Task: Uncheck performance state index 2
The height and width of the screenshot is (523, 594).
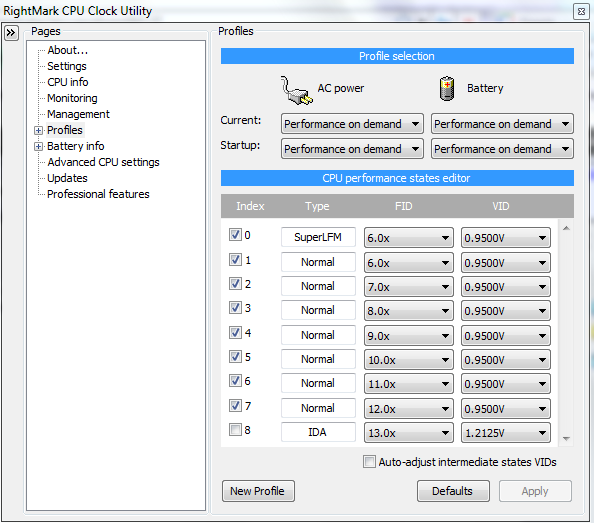Action: point(235,284)
